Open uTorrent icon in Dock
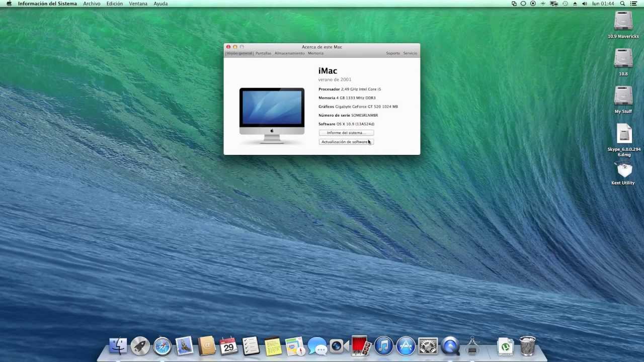644x362 pixels. click(x=505, y=346)
